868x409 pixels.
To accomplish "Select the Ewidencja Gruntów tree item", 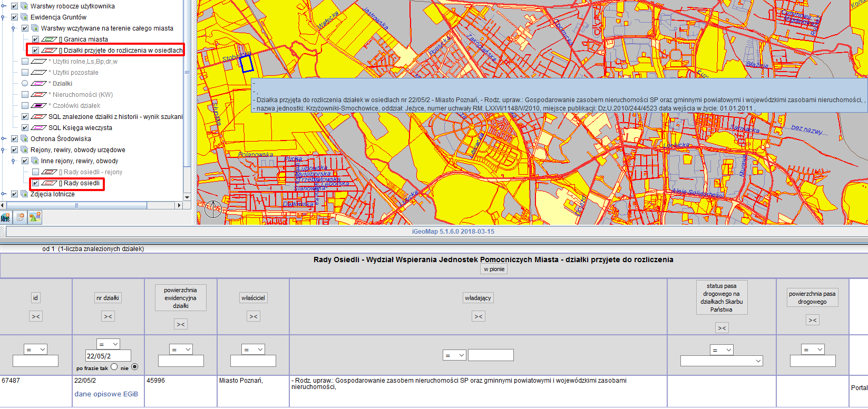I will (x=58, y=17).
